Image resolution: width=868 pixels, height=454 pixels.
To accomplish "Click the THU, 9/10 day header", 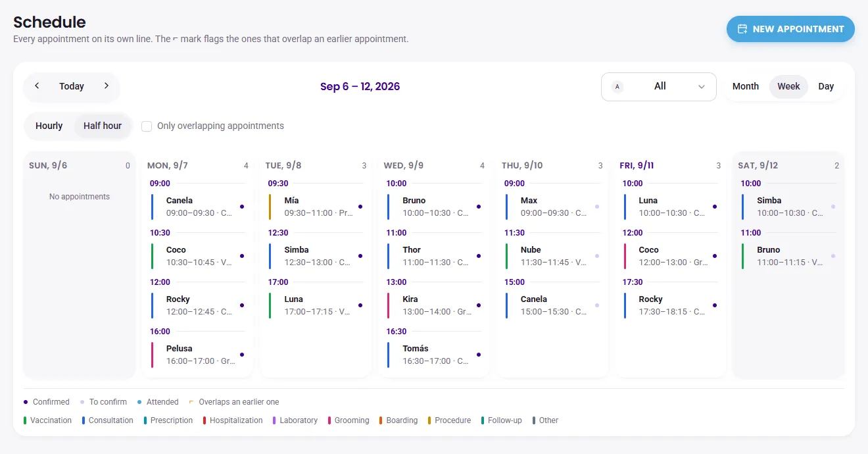I will pos(522,166).
